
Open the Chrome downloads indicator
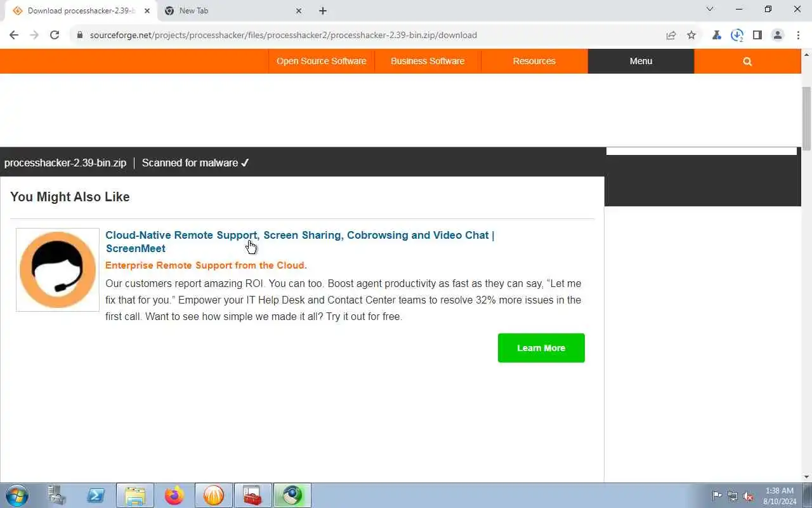pyautogui.click(x=737, y=36)
